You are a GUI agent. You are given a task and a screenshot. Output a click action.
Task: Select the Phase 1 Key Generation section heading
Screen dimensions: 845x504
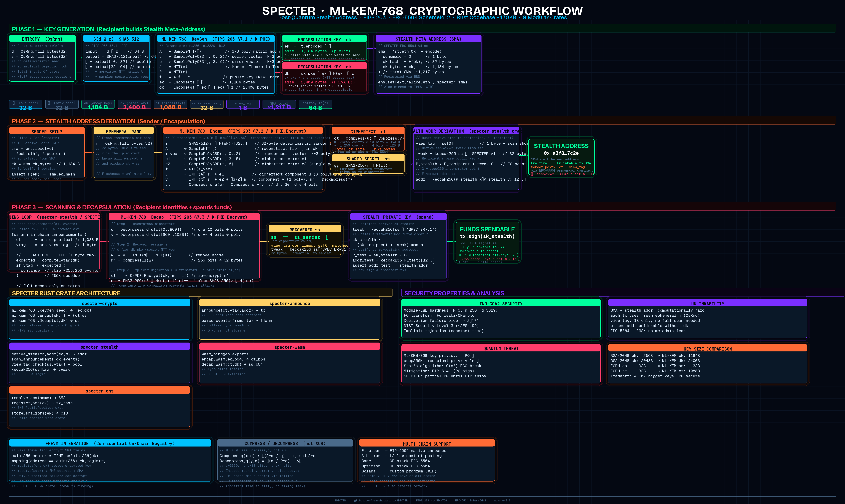(108, 29)
